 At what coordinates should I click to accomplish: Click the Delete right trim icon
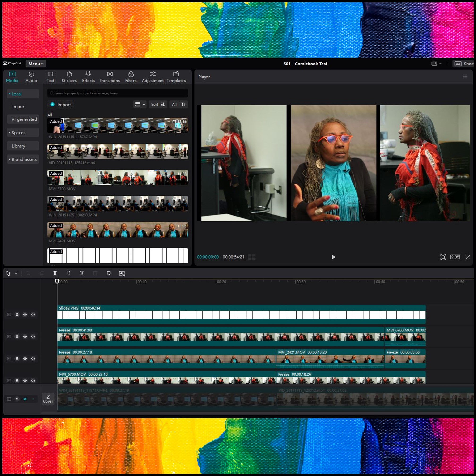(81, 273)
